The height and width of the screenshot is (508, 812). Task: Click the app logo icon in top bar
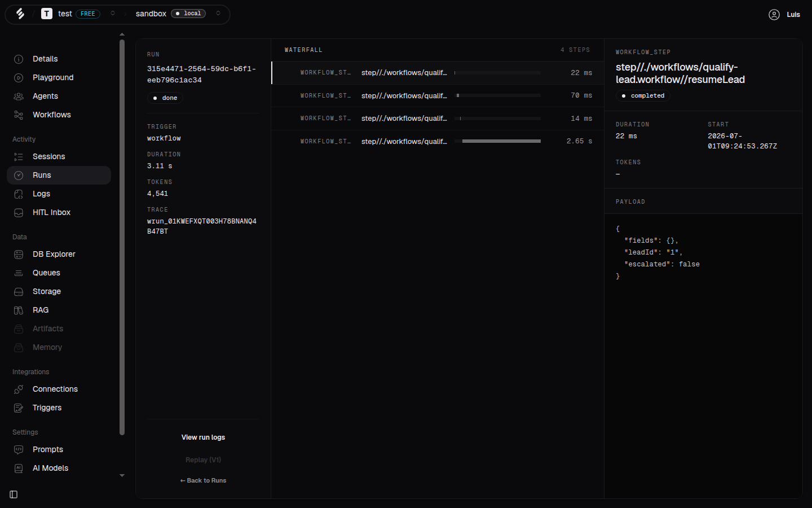pos(20,14)
